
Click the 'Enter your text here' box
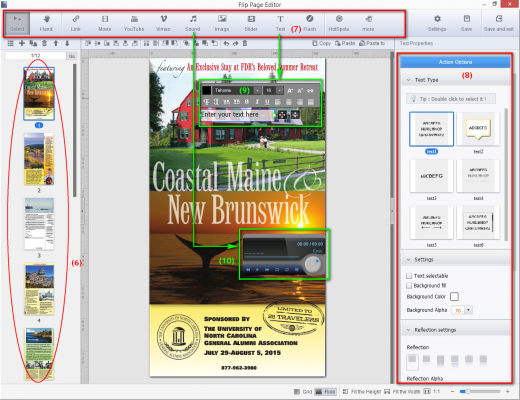pos(237,114)
